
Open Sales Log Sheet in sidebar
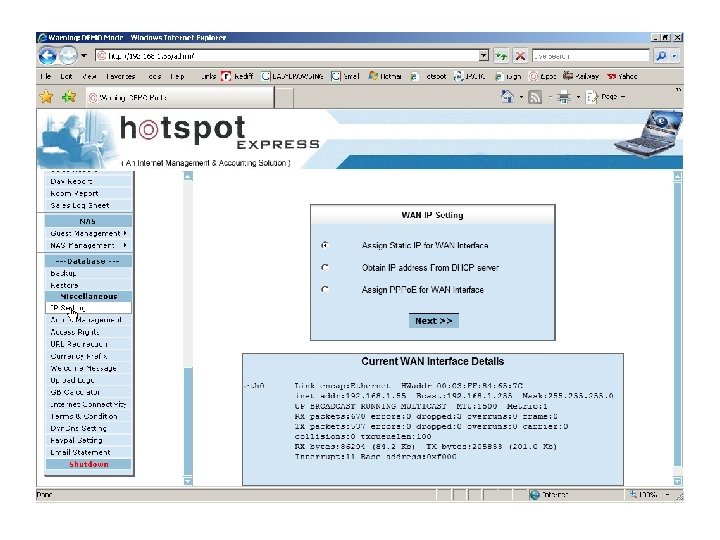pyautogui.click(x=89, y=205)
